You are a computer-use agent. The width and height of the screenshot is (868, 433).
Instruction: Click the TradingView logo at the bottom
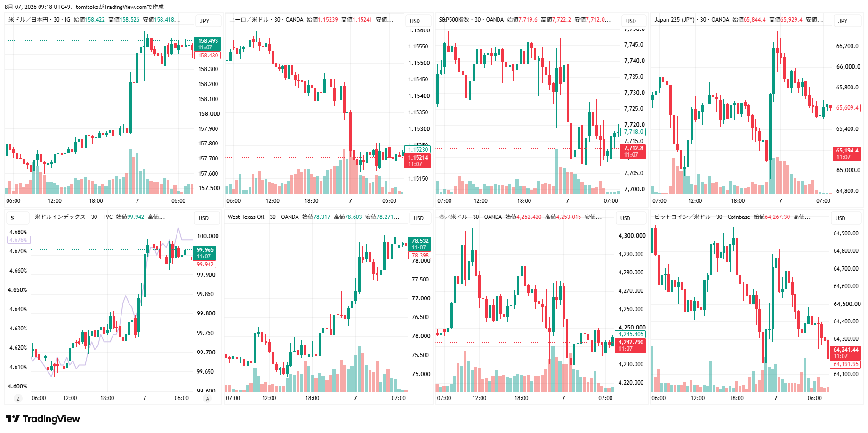(43, 419)
